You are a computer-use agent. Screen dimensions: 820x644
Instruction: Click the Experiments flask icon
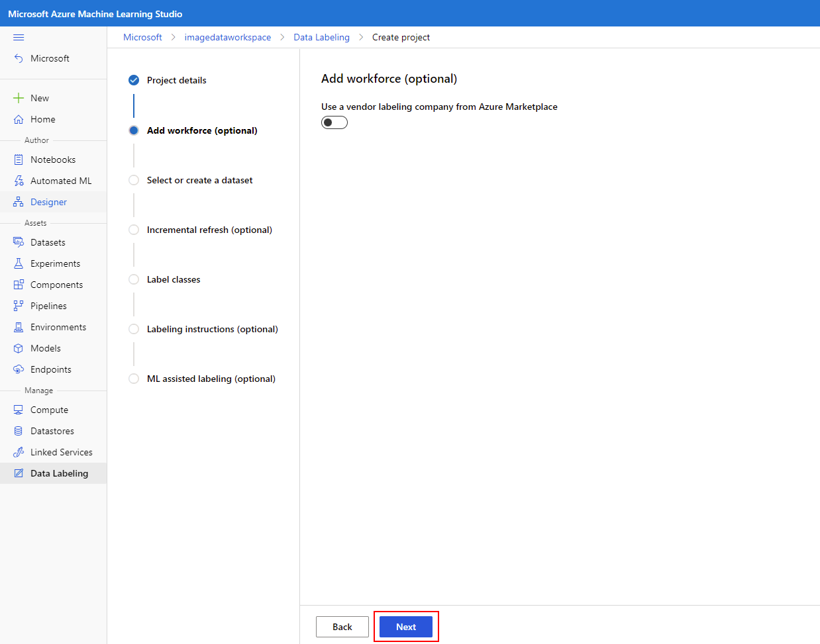click(19, 263)
